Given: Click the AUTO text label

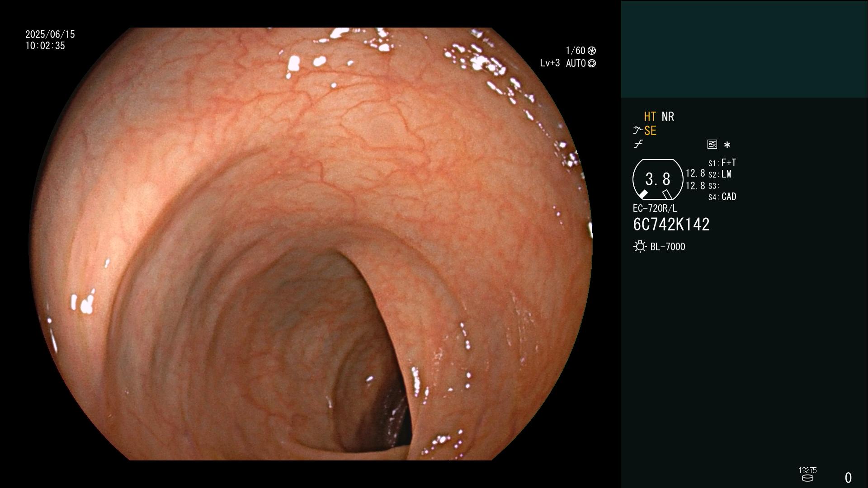Looking at the screenshot, I should pos(576,63).
